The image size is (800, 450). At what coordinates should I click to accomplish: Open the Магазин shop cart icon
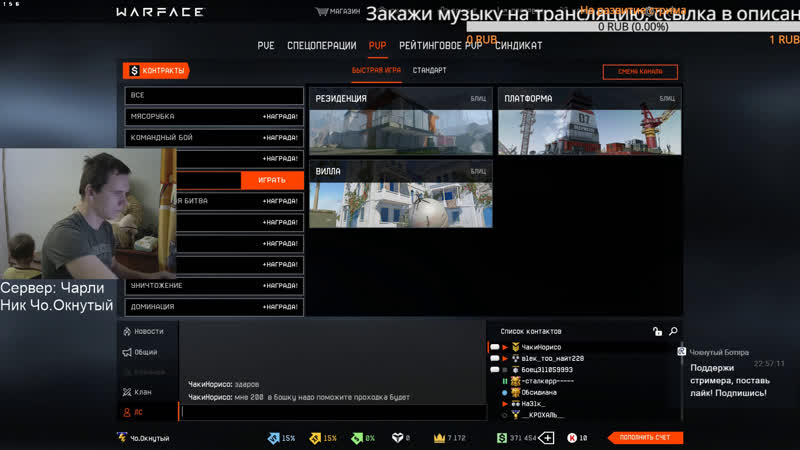(x=321, y=11)
